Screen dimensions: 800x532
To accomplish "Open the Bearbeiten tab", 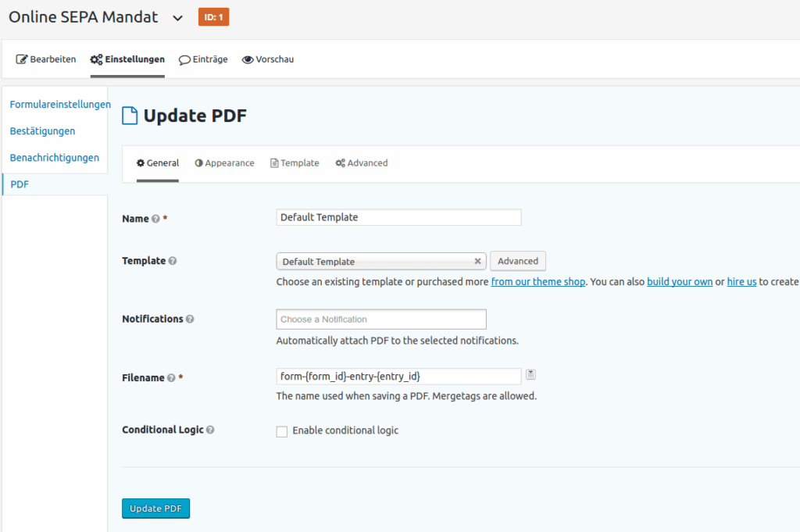I will coord(46,59).
